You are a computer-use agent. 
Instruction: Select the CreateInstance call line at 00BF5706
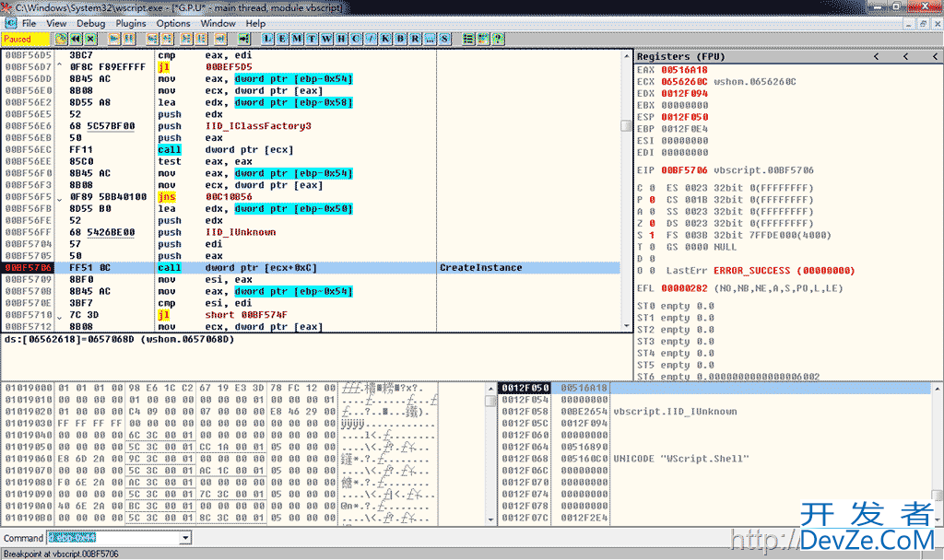(312, 268)
